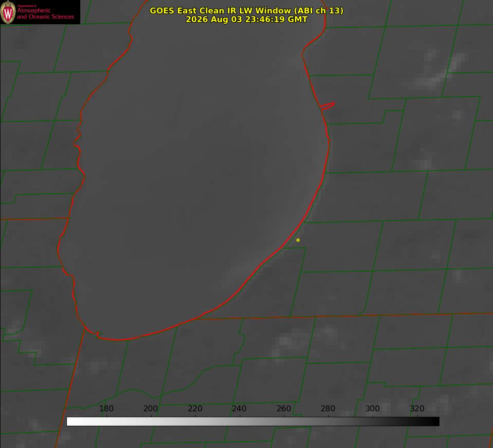Click the 220 tick label on colorbar

(x=195, y=408)
